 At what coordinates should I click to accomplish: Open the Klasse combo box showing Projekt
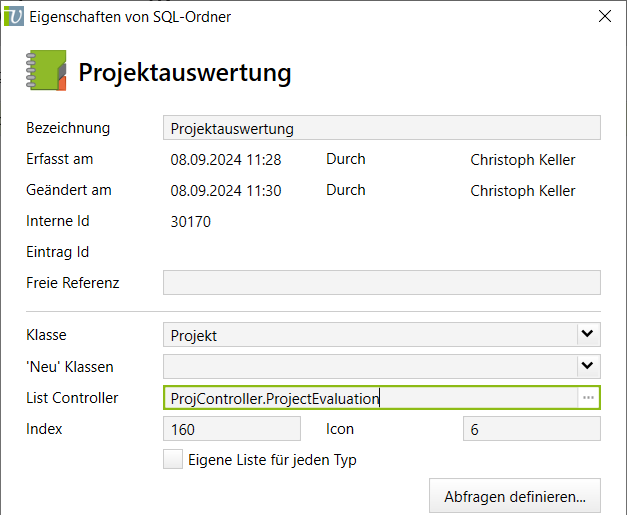tap(370, 335)
